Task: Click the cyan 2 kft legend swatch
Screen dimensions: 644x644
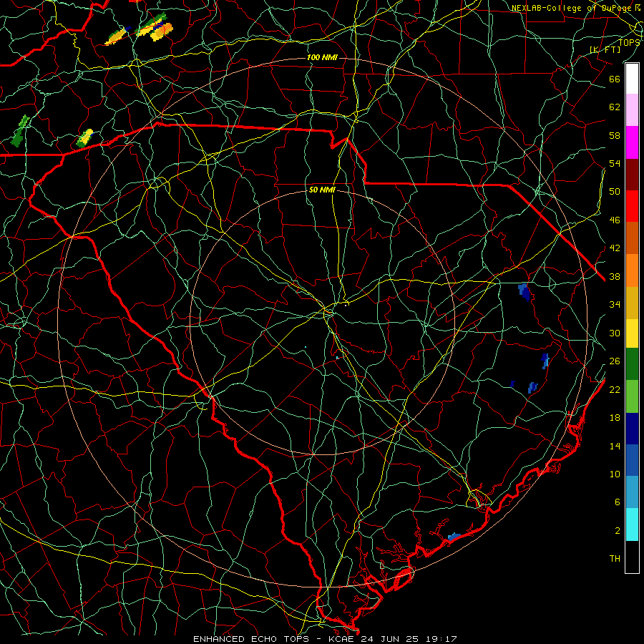Action: coord(632,525)
